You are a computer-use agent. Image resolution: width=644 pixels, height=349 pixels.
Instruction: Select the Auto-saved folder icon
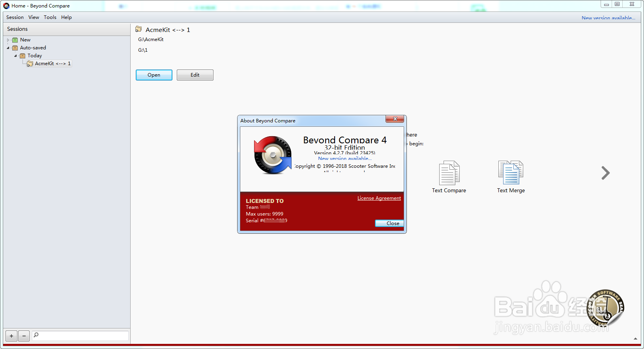(x=15, y=48)
